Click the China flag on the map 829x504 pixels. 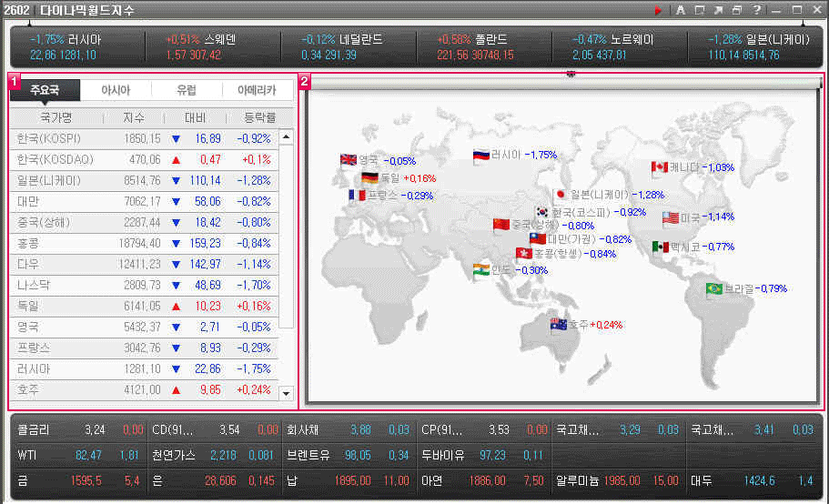tap(501, 225)
